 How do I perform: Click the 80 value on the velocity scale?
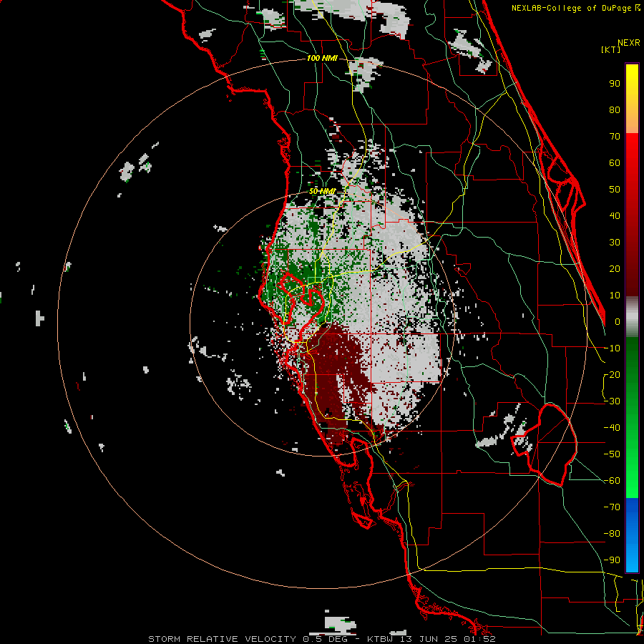click(x=615, y=109)
